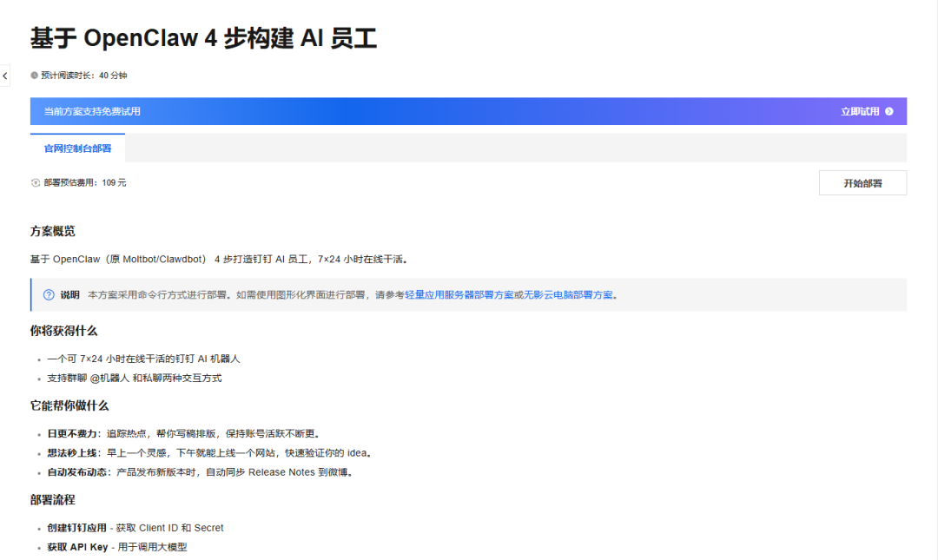Click bullet 一个可 7×24 小时在线干活的钉钉 AI 机器人
This screenshot has height=560, width=938.
(x=143, y=359)
